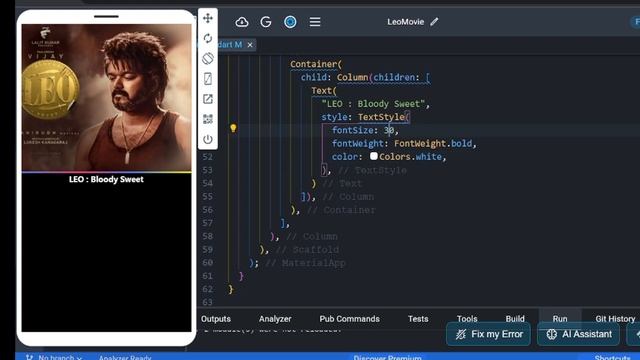Open the Pub Commands tab
Image resolution: width=640 pixels, height=360 pixels.
(349, 319)
